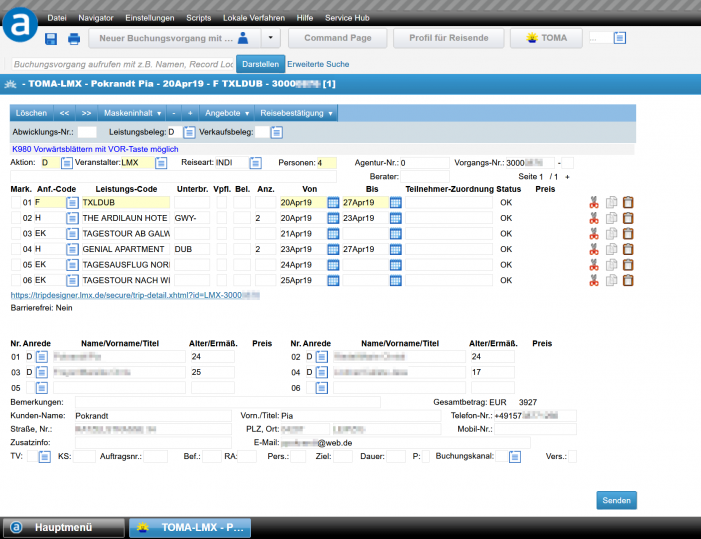Viewport: 701px width, 539px height.
Task: Open lookup list for Aktion field
Action: (x=66, y=163)
